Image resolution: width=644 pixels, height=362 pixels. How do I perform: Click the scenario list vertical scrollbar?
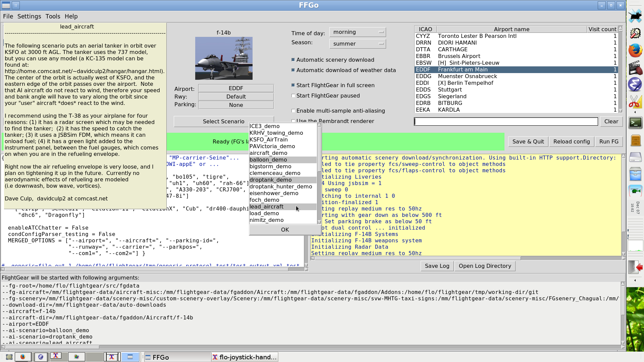pyautogui.click(x=319, y=173)
